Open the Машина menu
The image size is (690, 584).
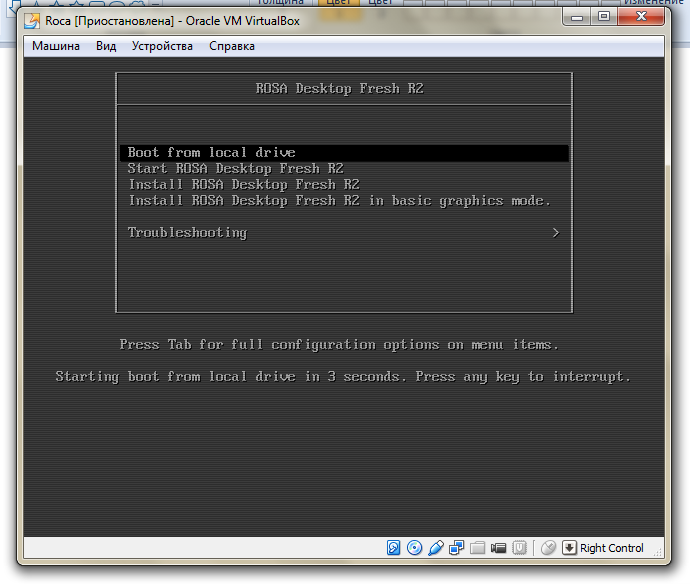[x=56, y=46]
